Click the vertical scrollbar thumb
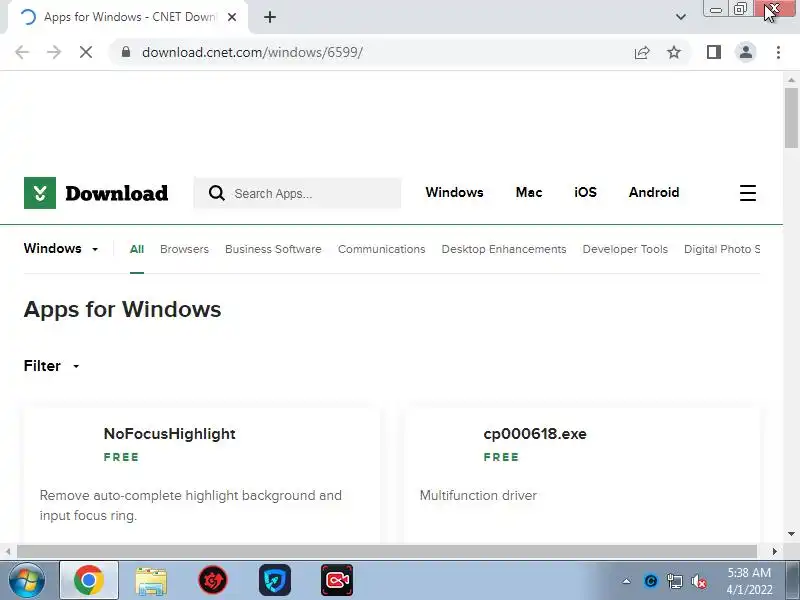 pyautogui.click(x=791, y=117)
